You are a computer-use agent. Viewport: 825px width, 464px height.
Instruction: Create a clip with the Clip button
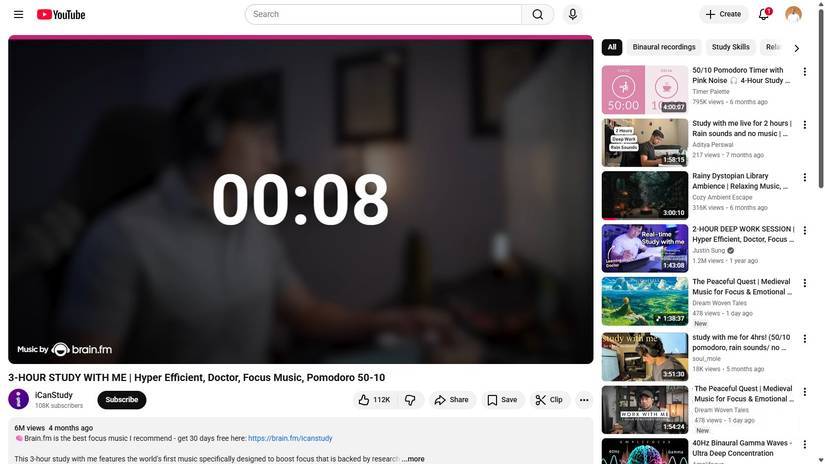point(549,400)
